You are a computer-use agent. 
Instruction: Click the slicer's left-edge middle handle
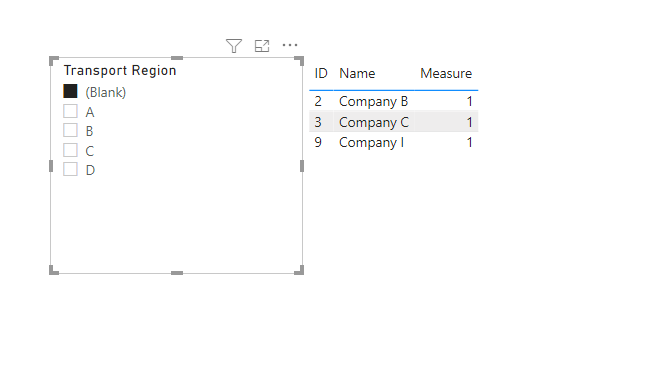[51, 166]
